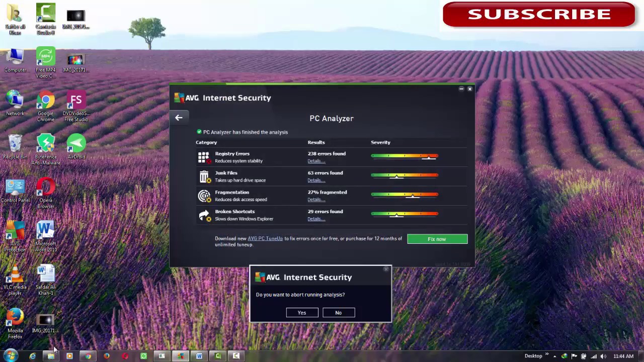
Task: Open Camtasia Studio 8 desktop shortcut
Action: 46,20
